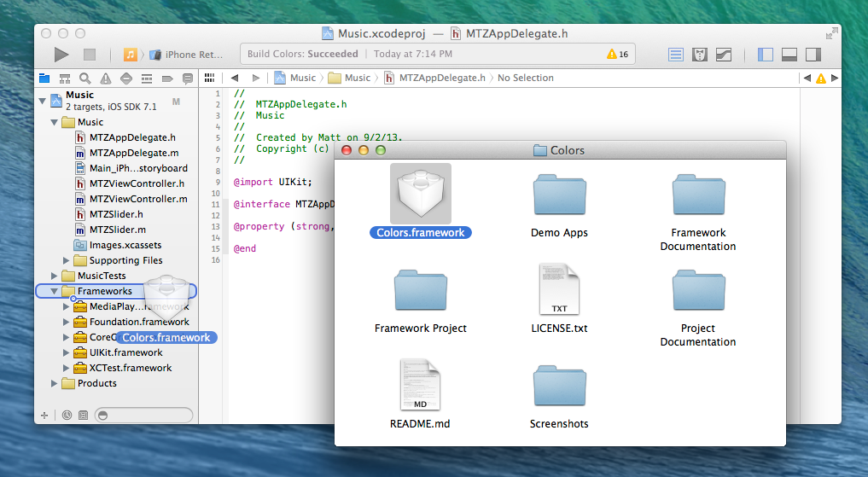This screenshot has width=868, height=477.
Task: Toggle the Utilities panel visibility
Action: [813, 55]
